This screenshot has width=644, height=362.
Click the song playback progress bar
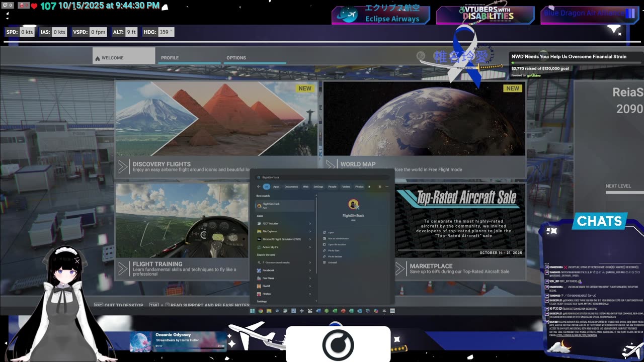pos(190,348)
